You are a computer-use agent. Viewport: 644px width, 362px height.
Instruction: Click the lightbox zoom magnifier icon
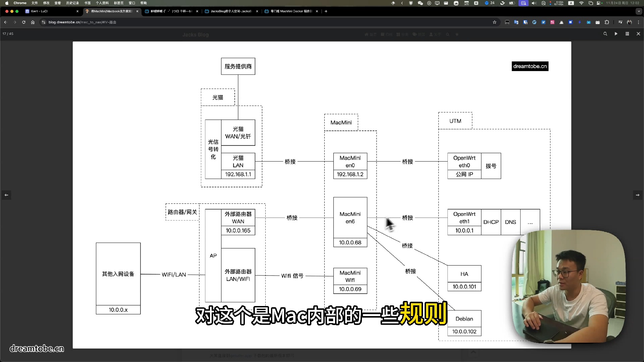coord(605,34)
